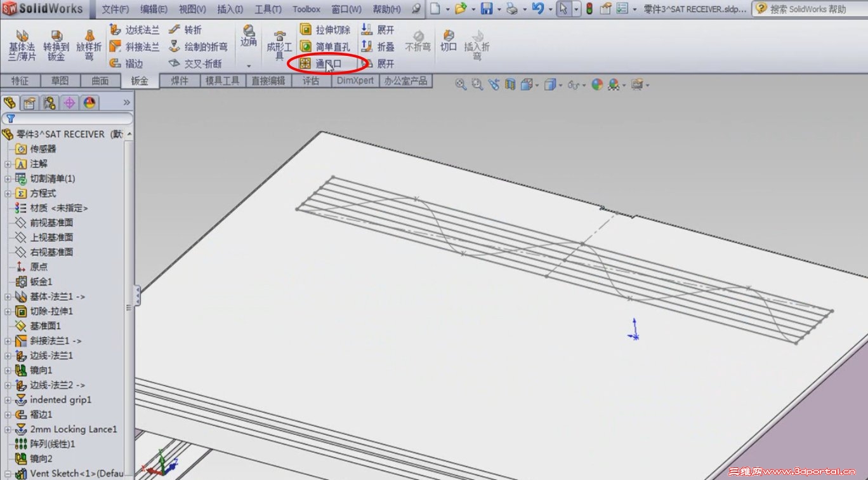Click the Save icon in the top toolbar
This screenshot has height=480, width=868.
[487, 9]
